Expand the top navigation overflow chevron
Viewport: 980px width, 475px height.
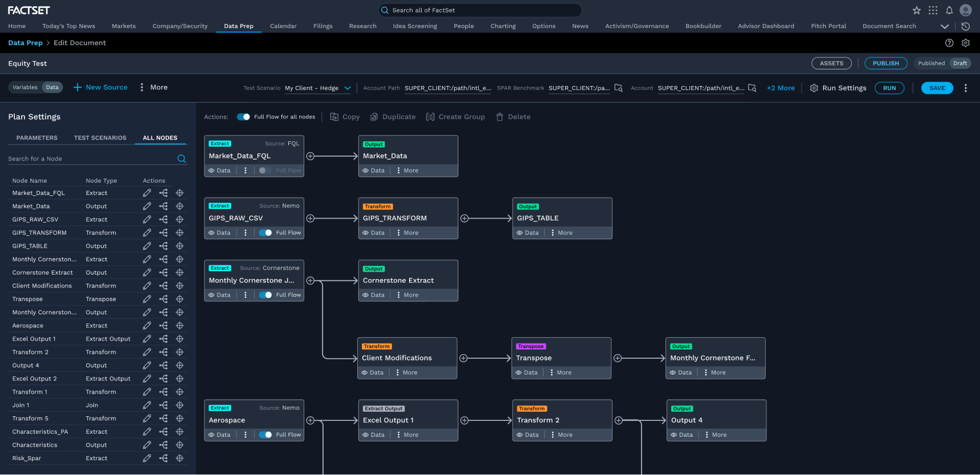click(x=945, y=26)
